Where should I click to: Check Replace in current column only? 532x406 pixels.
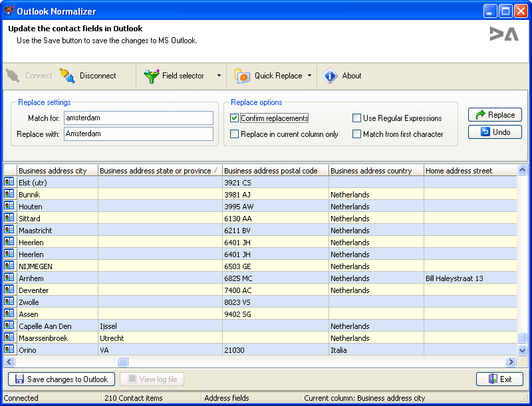point(235,134)
